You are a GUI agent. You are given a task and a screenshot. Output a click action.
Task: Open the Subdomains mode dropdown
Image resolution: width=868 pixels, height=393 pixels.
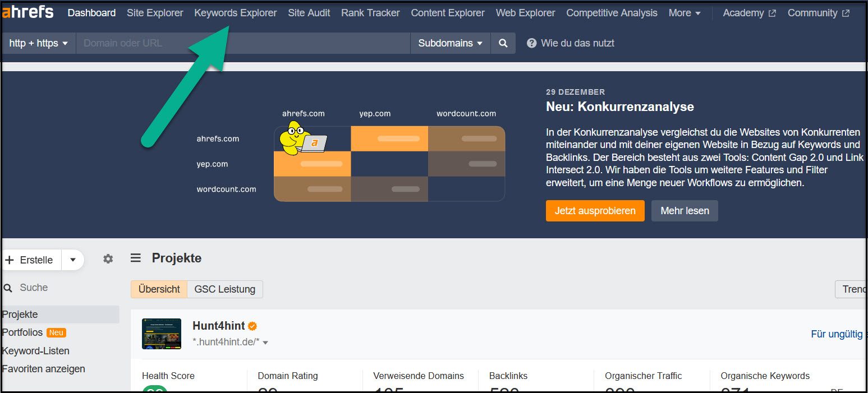coord(451,43)
